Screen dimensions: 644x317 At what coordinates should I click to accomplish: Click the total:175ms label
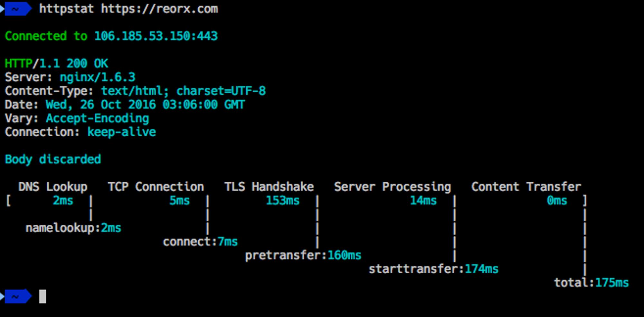coord(591,283)
